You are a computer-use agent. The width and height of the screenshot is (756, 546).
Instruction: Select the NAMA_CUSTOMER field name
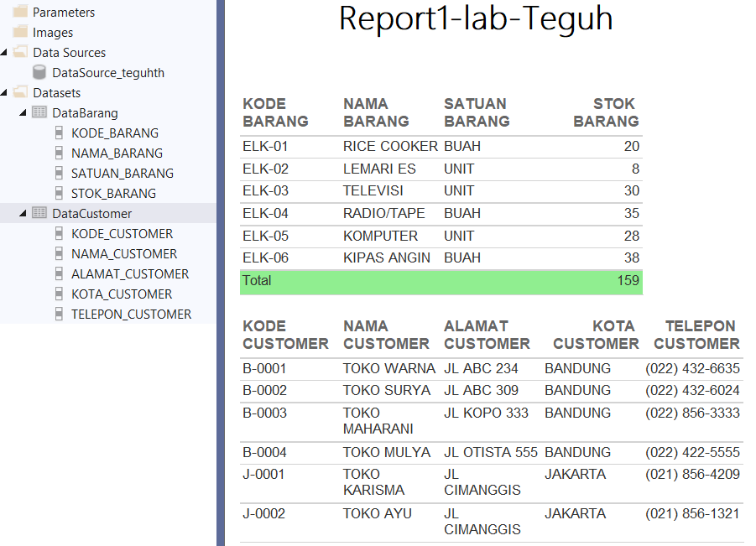[124, 254]
